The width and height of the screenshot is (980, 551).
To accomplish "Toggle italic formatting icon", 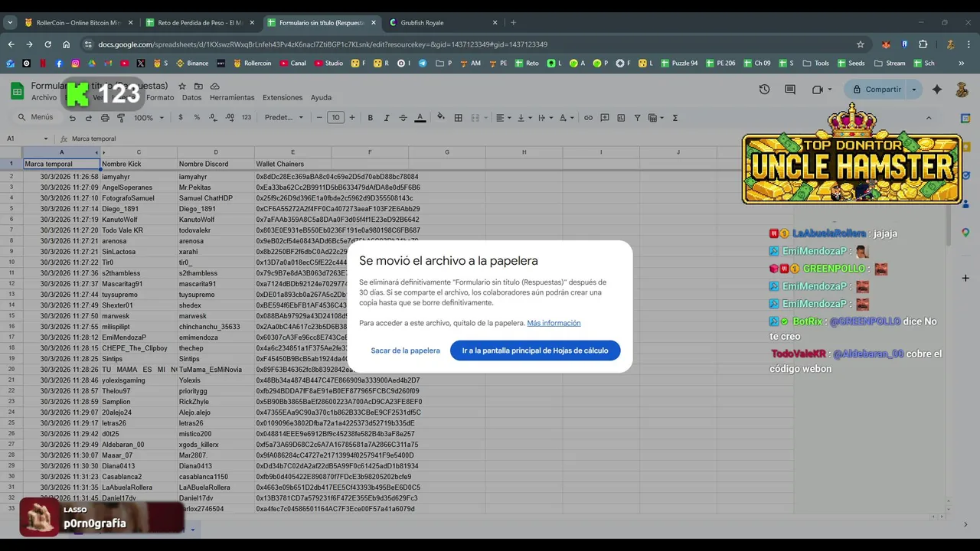I will 387,118.
